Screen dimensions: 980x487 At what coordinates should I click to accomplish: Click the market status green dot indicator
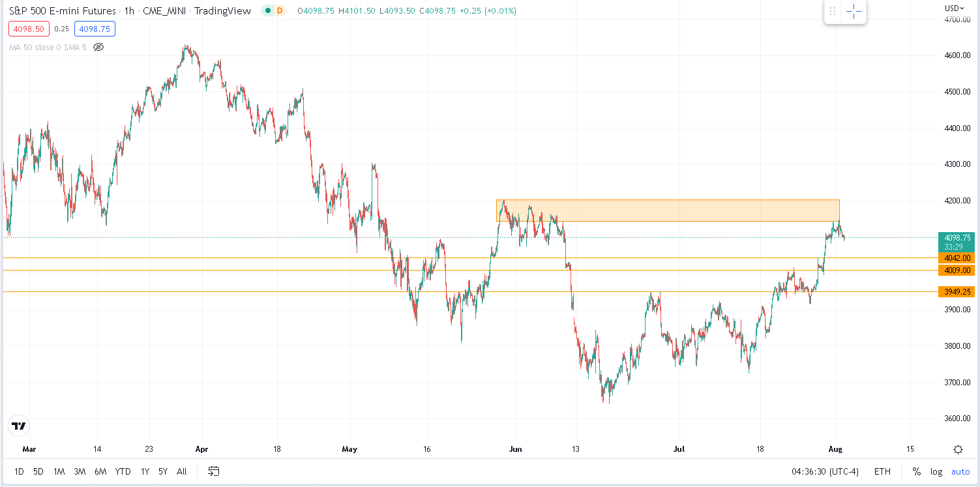[x=268, y=11]
